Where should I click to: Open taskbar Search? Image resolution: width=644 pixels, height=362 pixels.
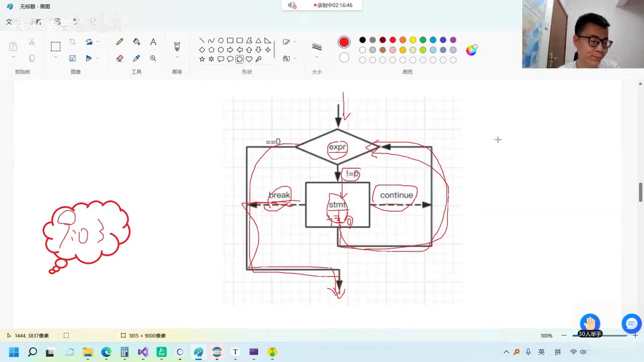point(32,352)
